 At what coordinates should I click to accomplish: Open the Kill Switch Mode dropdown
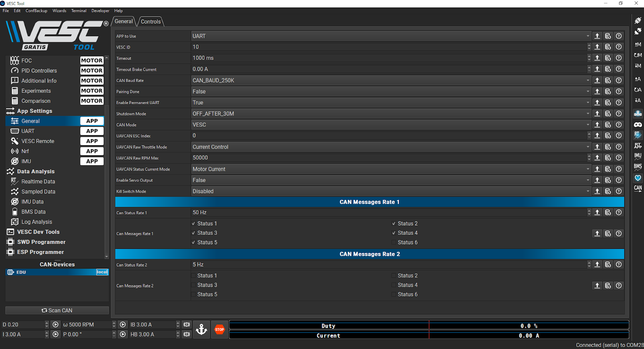391,191
